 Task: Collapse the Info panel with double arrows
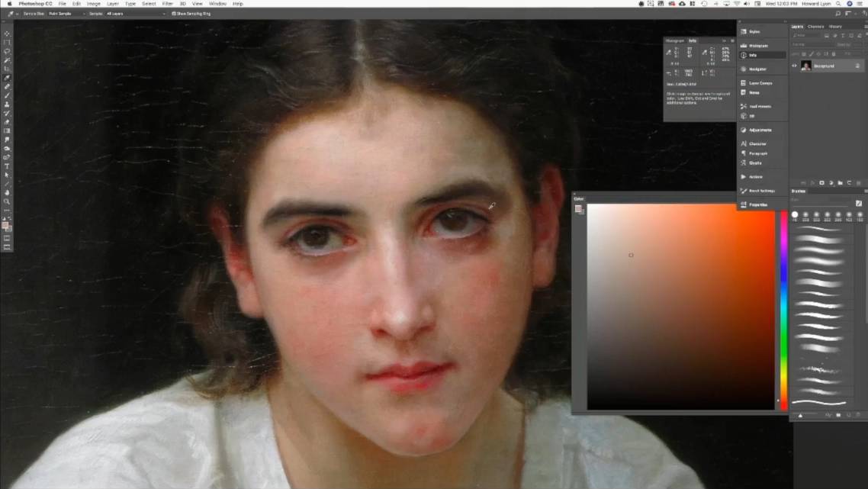pos(724,40)
